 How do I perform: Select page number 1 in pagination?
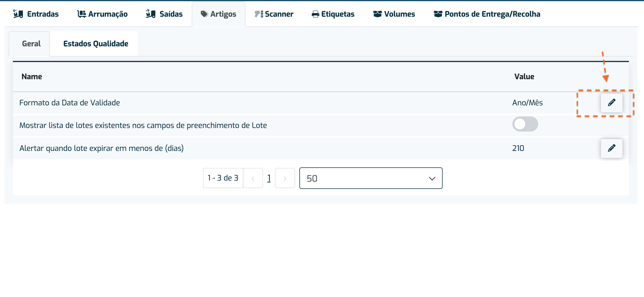click(x=269, y=178)
